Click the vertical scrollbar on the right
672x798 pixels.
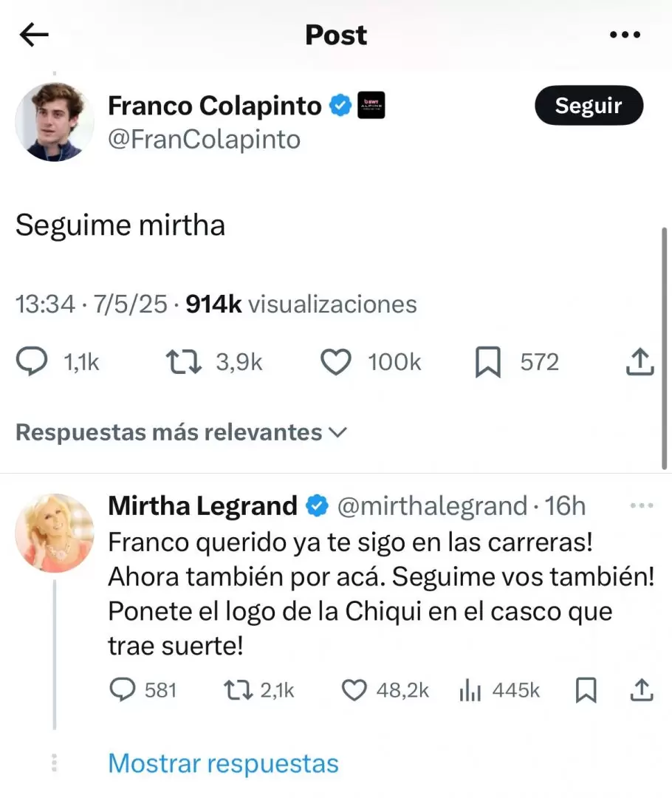(665, 347)
